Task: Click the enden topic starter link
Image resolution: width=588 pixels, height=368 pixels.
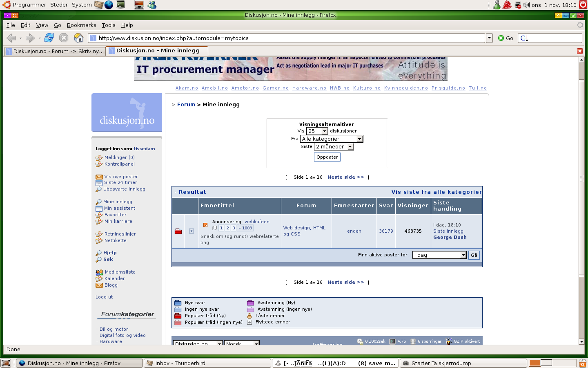Action: [354, 231]
